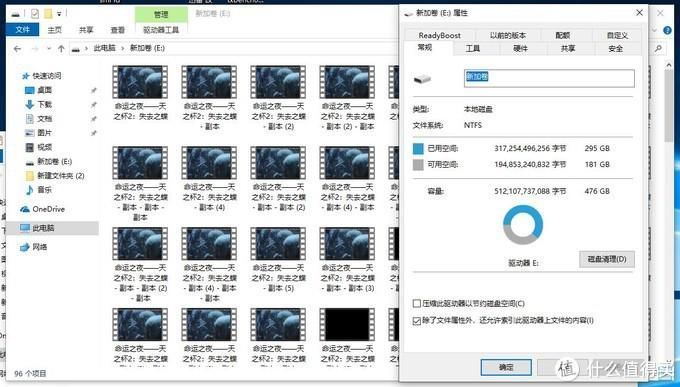Open 音乐 in the sidebar
The image size is (680, 387).
pos(45,190)
